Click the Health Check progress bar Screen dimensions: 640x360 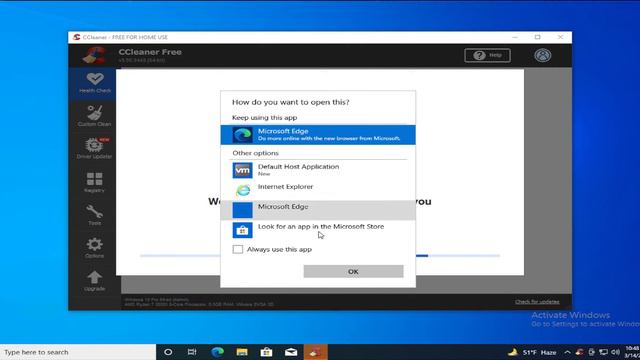pos(320,256)
